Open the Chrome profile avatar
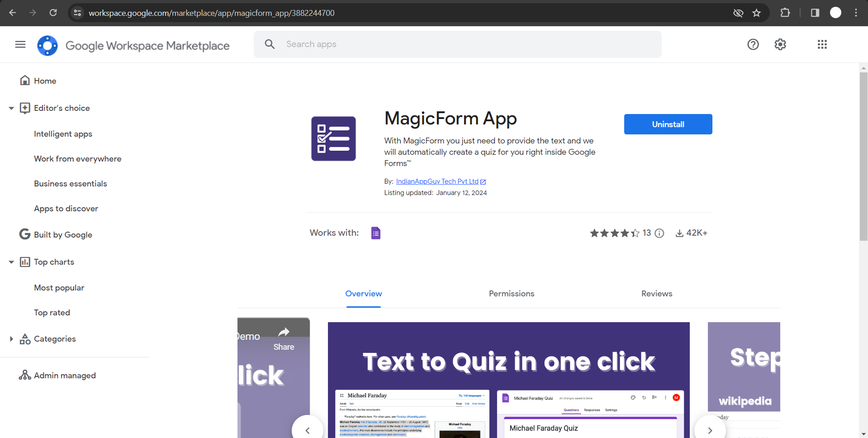The width and height of the screenshot is (868, 438). 835,13
